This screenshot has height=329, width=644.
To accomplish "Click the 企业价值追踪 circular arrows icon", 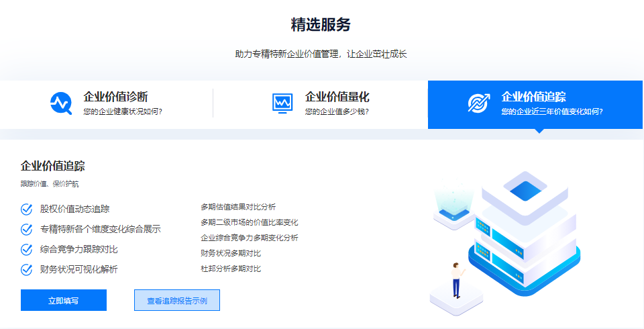I will coord(478,103).
